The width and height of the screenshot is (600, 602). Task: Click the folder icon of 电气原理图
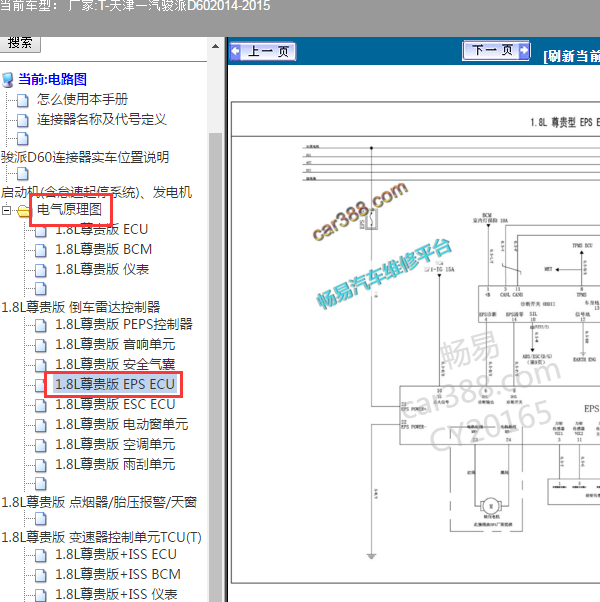[23, 210]
